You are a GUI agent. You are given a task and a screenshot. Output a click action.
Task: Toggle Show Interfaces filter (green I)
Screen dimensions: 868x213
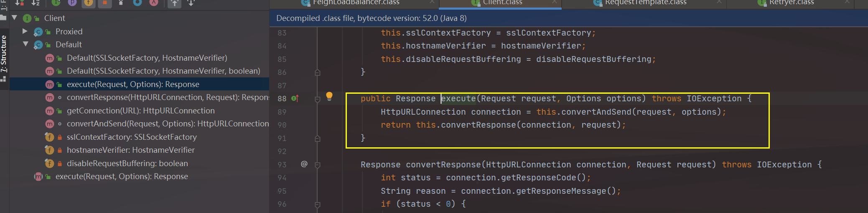point(56,3)
